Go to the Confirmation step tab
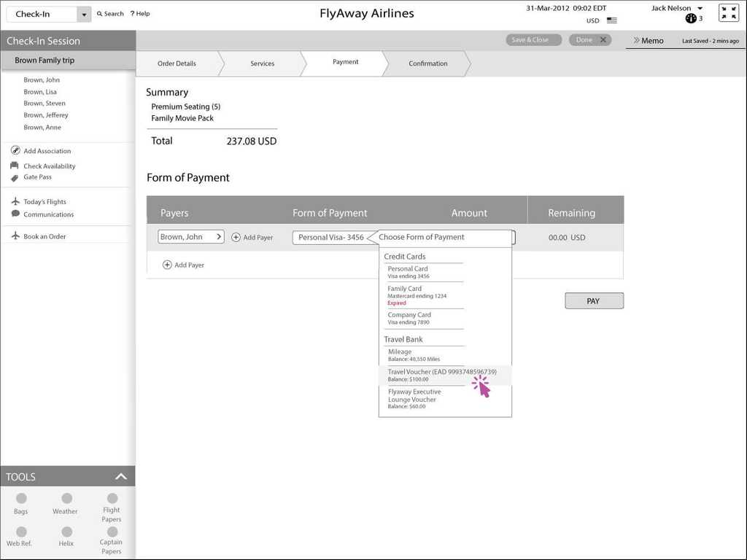The image size is (747, 560). [x=427, y=63]
